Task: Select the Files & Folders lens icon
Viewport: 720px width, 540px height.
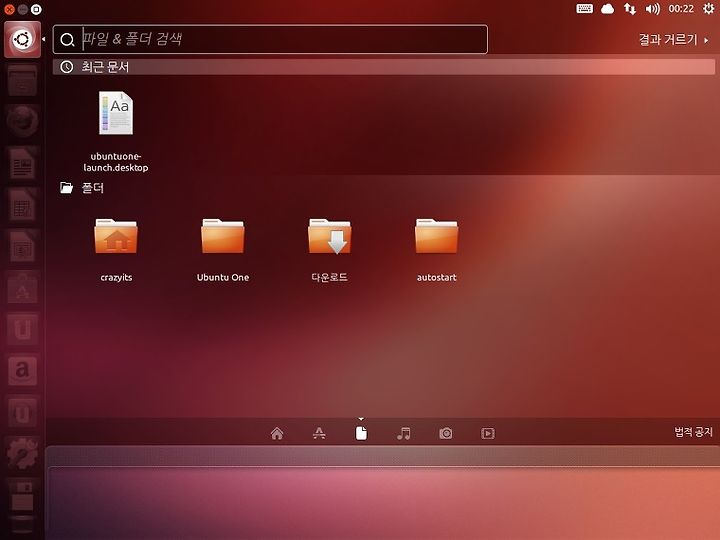Action: tap(361, 433)
